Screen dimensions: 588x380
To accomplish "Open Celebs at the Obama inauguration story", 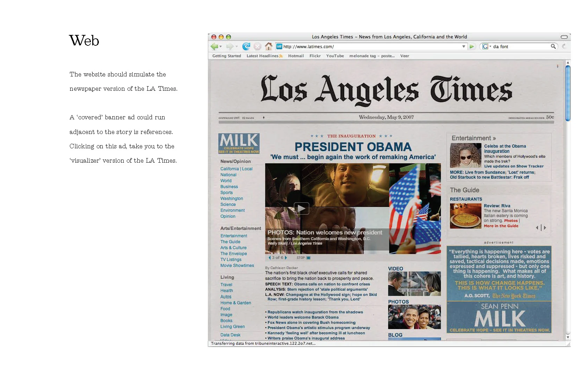I will click(x=505, y=149).
